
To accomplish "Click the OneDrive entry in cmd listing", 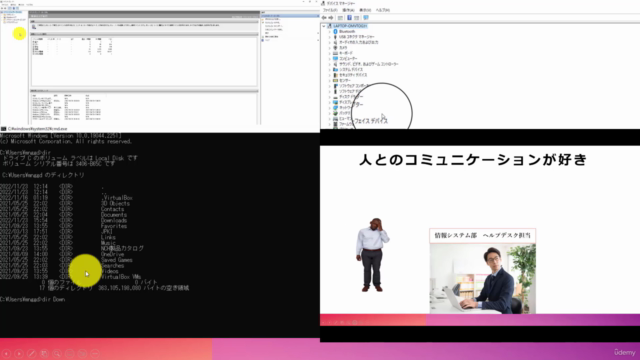I will pos(112,254).
